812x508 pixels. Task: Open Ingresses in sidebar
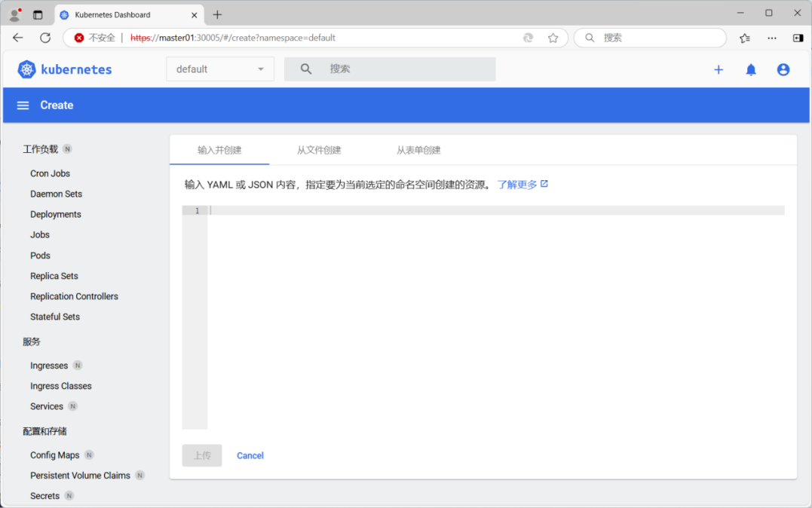(49, 366)
